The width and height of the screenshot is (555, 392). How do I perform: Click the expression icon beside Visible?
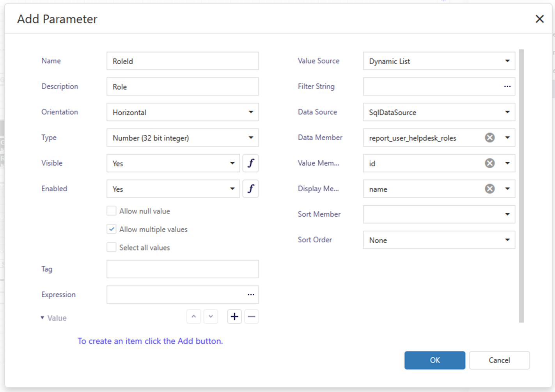pos(250,163)
